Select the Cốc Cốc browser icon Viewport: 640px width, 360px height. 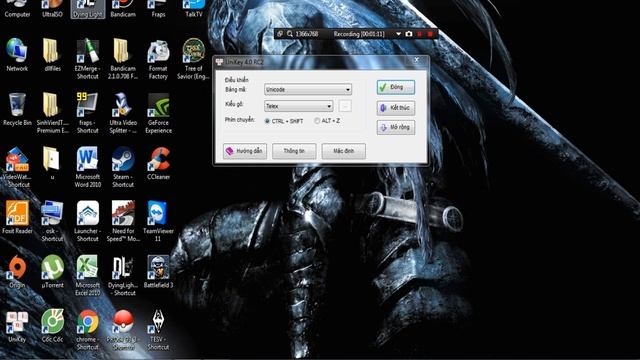(x=52, y=326)
